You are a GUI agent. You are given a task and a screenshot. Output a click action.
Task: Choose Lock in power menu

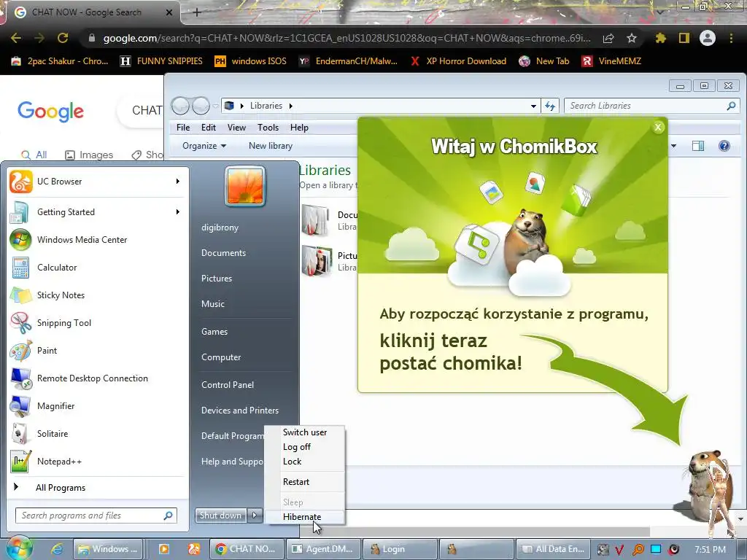click(292, 462)
